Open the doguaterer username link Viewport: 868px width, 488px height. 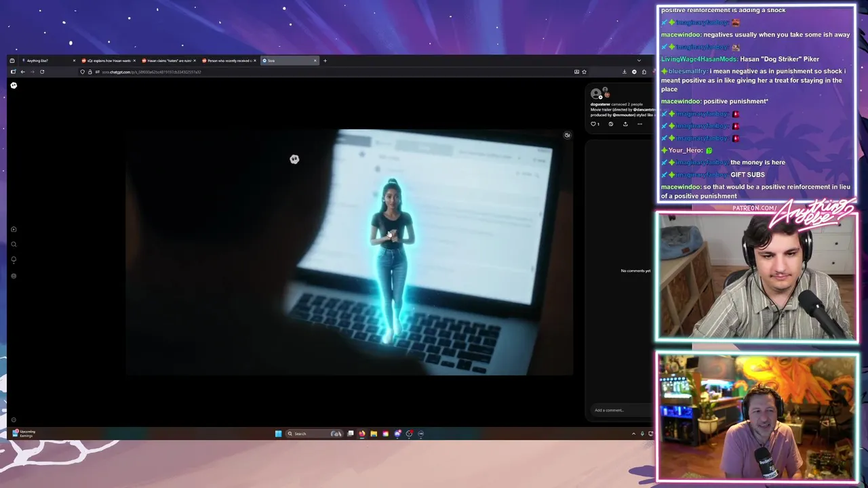(x=600, y=104)
